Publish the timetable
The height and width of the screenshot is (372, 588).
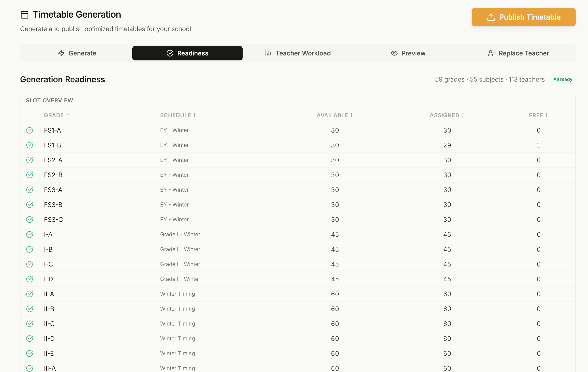click(x=523, y=17)
